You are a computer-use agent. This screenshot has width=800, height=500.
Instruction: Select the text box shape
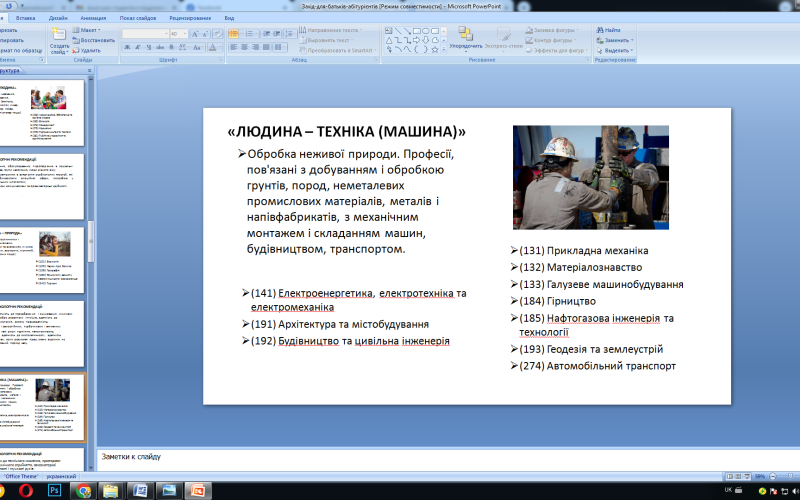[389, 31]
